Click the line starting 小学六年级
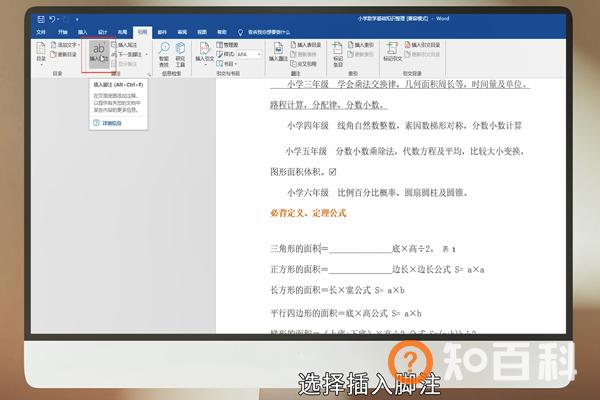Image resolution: width=600 pixels, height=400 pixels. tap(378, 193)
